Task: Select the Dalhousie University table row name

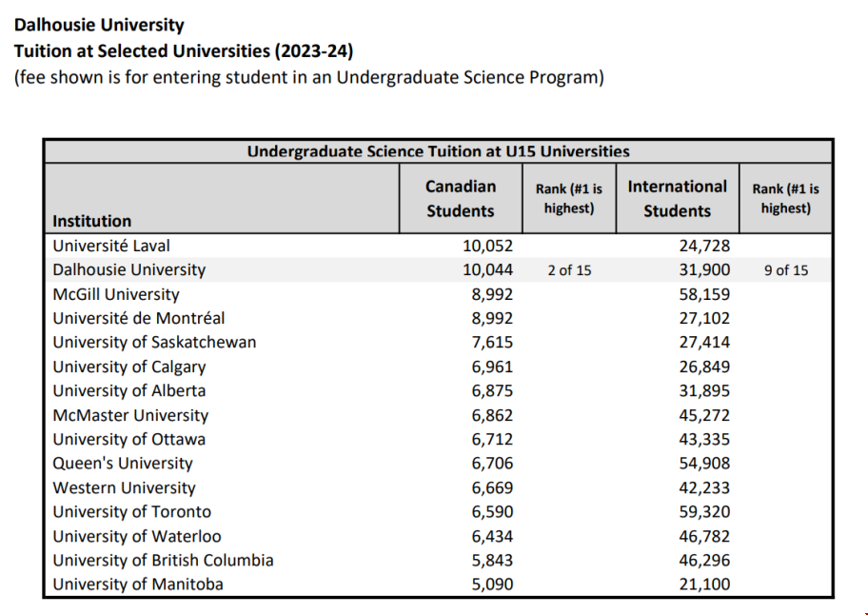Action: click(x=128, y=270)
